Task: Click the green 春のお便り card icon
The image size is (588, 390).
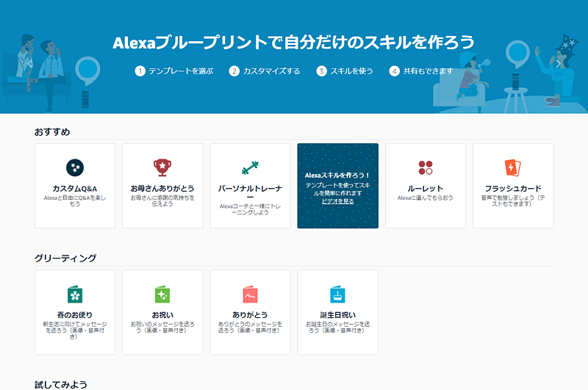Action: (x=75, y=294)
